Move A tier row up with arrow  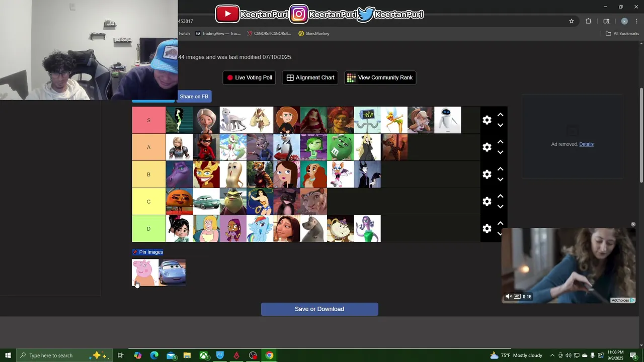coord(500,142)
